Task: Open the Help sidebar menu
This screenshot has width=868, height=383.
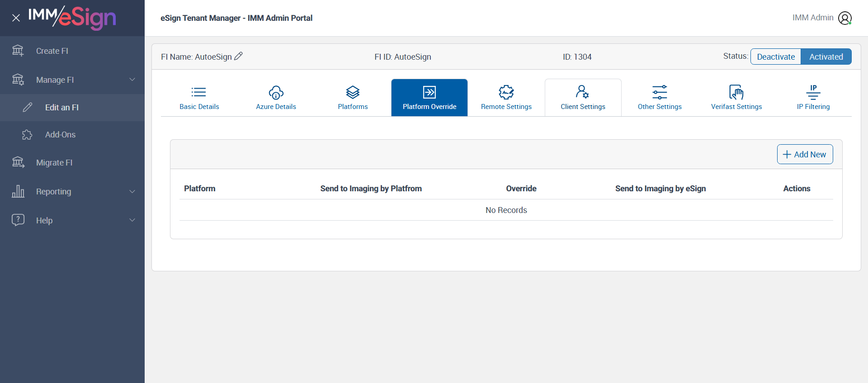Action: [x=72, y=220]
